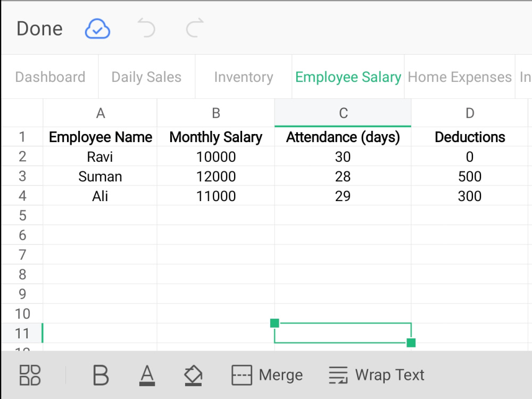Image resolution: width=532 pixels, height=399 pixels.
Task: Select the cell containing 'Suman'
Action: (x=100, y=176)
